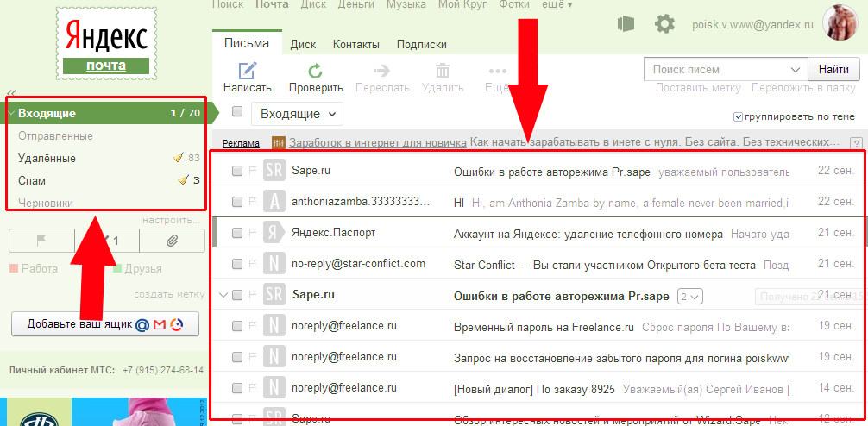
Task: Open the account poisk.v.www@yandex.ru menu
Action: (753, 24)
